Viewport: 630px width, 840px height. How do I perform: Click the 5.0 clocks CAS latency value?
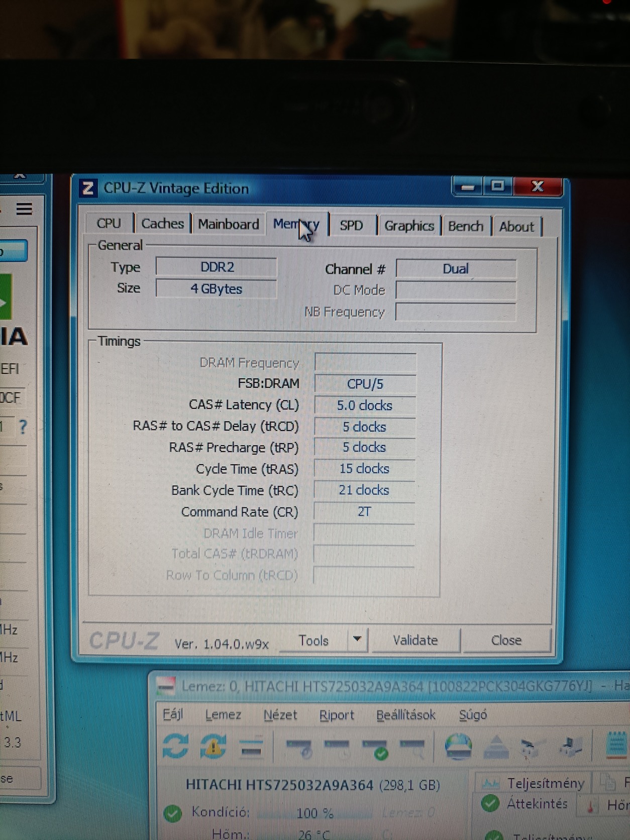[x=365, y=405]
